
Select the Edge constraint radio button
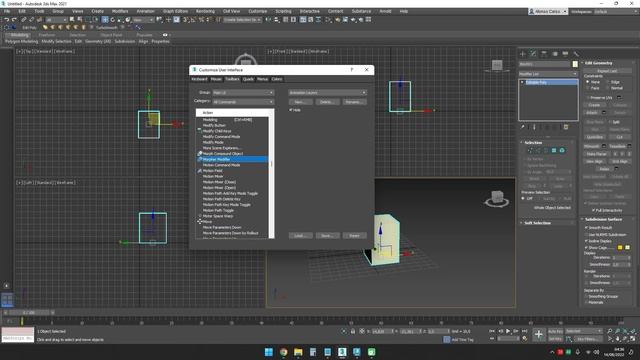[x=607, y=82]
